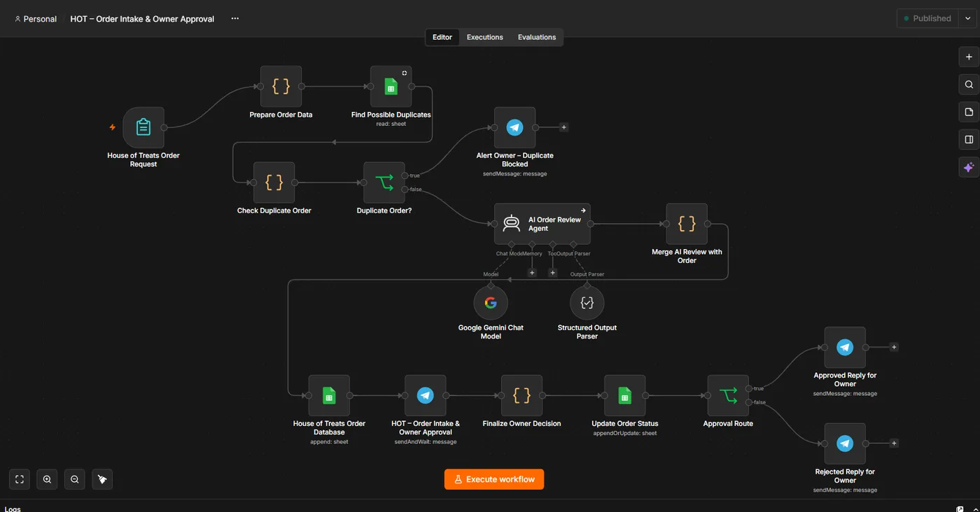Switch to the Evaluations tab
980x512 pixels.
point(537,37)
